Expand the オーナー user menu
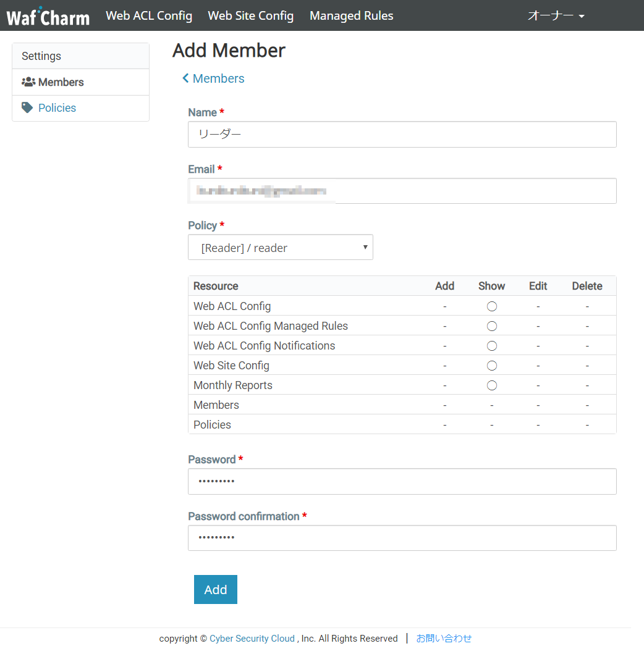Viewport: 644px width, 646px height. [556, 16]
